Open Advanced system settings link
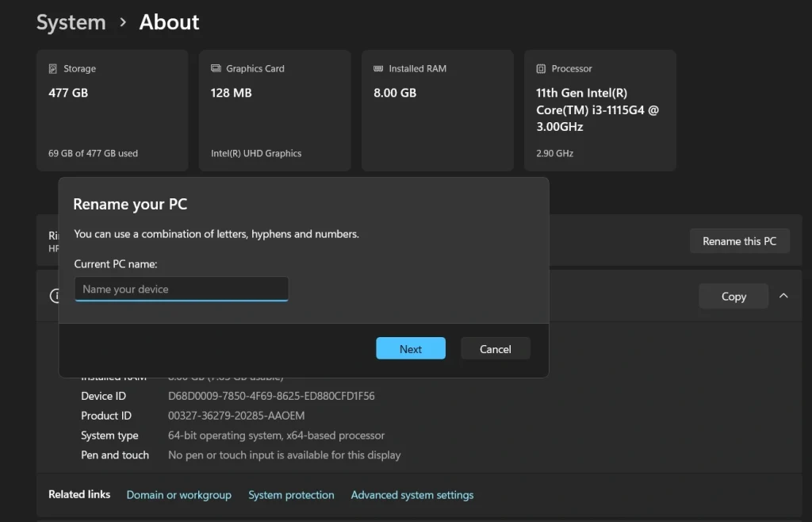Image resolution: width=812 pixels, height=522 pixels. click(x=412, y=495)
